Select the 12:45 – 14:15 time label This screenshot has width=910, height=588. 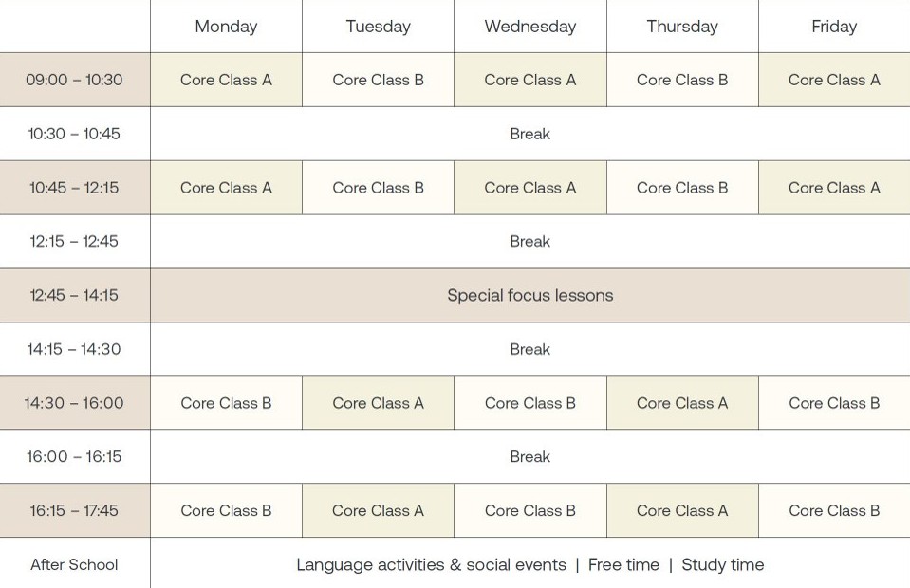pyautogui.click(x=74, y=295)
